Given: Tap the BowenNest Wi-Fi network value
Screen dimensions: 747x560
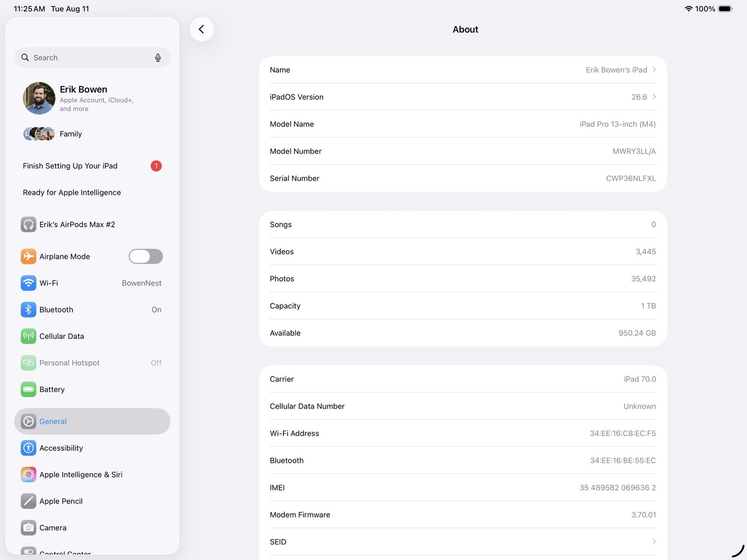Looking at the screenshot, I should point(141,283).
